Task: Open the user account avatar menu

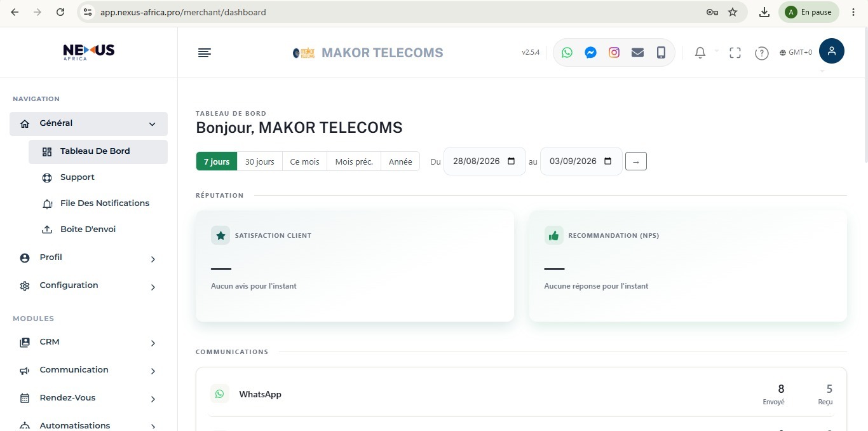Action: [x=831, y=51]
